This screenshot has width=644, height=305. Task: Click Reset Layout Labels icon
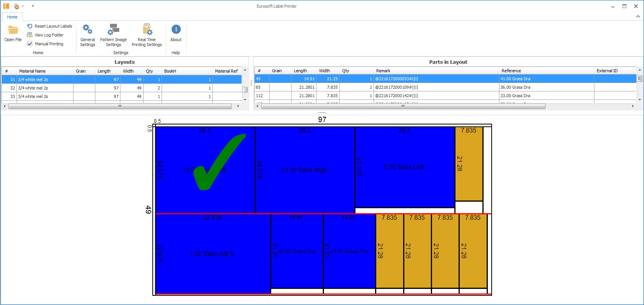tap(30, 26)
